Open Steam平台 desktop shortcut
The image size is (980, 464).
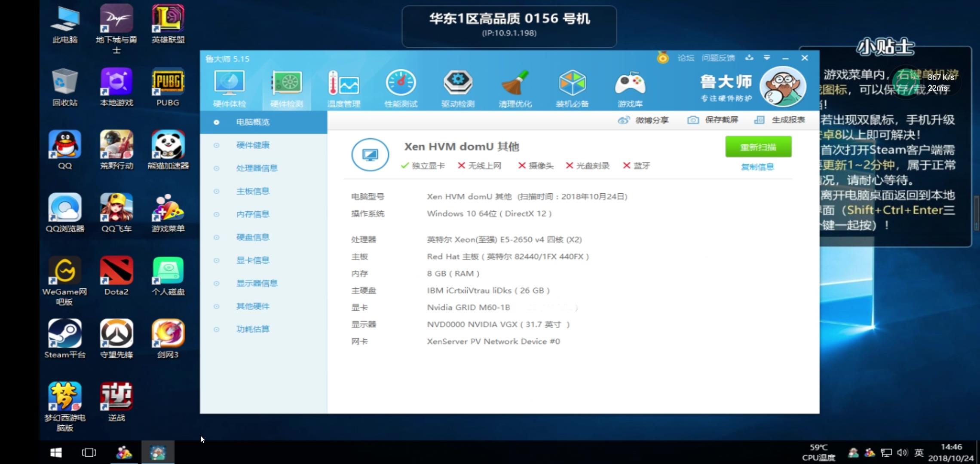click(65, 339)
